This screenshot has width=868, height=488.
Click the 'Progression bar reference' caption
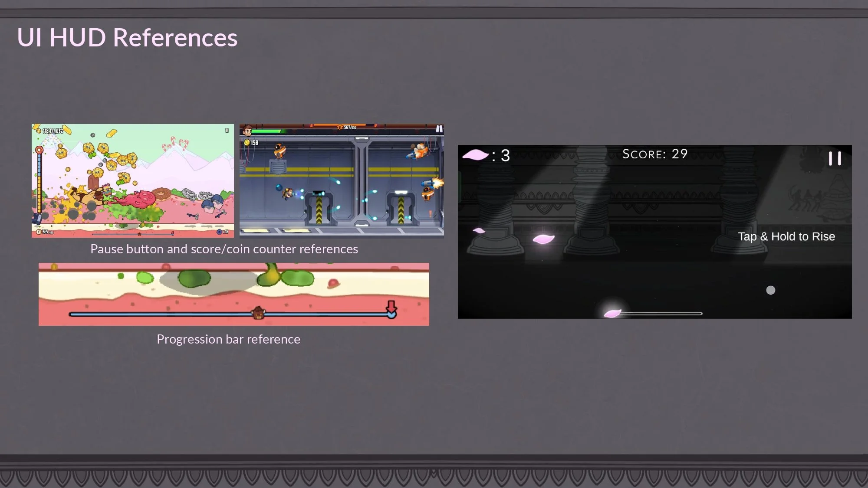pos(228,339)
